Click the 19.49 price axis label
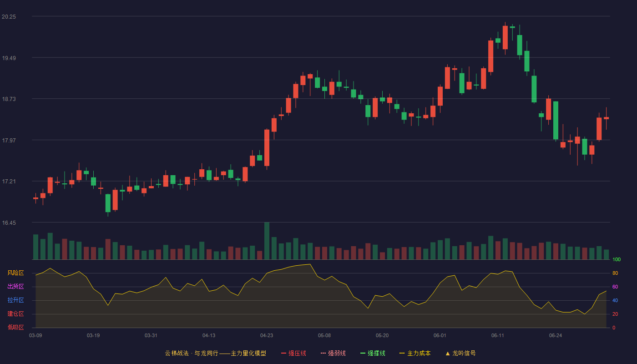This screenshot has width=637, height=364. coord(9,58)
